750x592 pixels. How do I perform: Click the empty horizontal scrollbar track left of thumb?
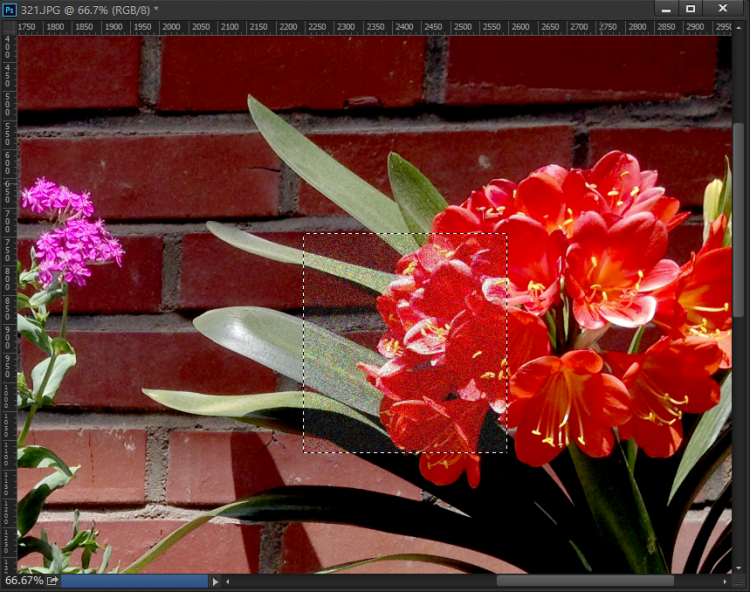360,581
